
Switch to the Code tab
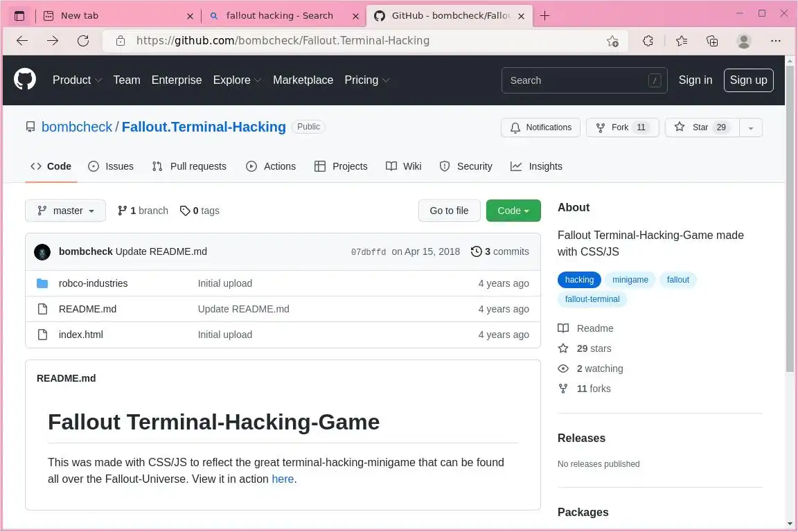(51, 166)
